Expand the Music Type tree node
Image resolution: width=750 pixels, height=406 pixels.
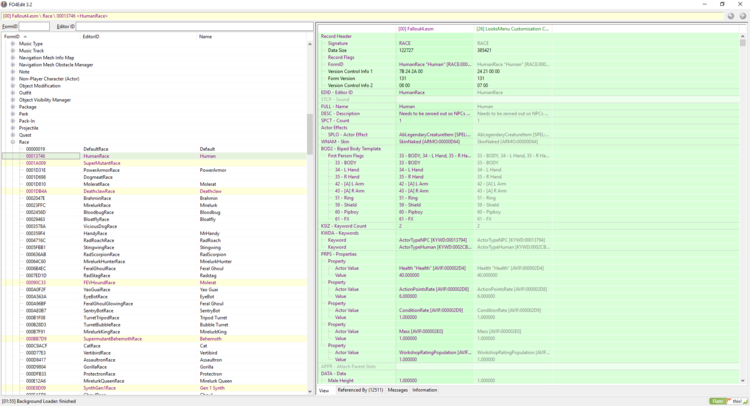click(13, 44)
